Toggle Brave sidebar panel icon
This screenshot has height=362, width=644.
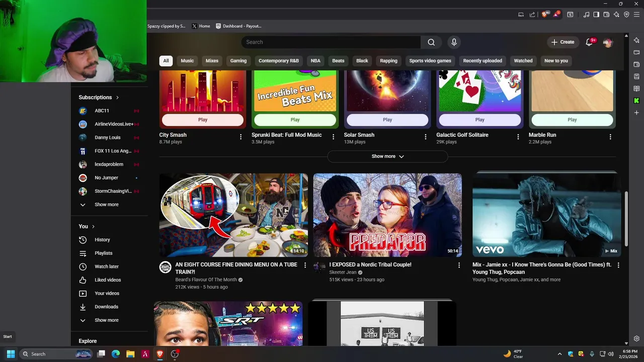tap(596, 15)
